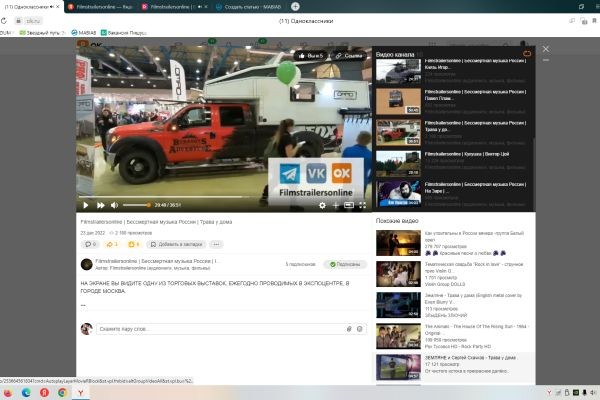
Task: Switch to Создать статью MAB/AB tab
Action: point(249,7)
